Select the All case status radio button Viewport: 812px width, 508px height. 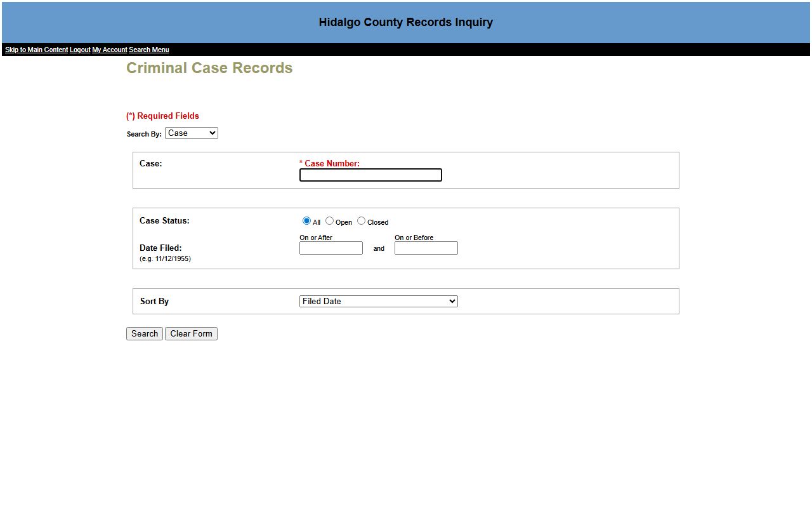coord(306,221)
